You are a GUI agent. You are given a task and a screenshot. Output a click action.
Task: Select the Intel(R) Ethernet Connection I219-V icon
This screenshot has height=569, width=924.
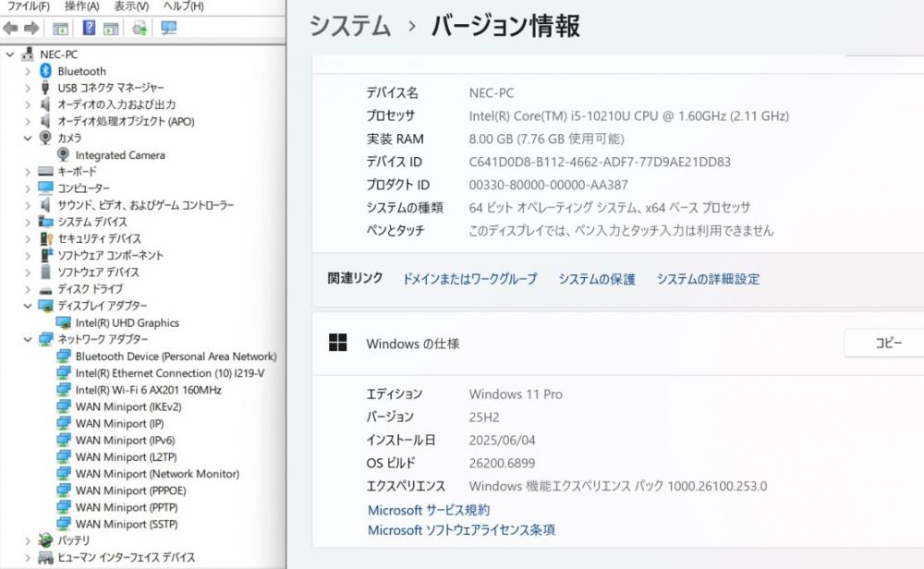(63, 373)
